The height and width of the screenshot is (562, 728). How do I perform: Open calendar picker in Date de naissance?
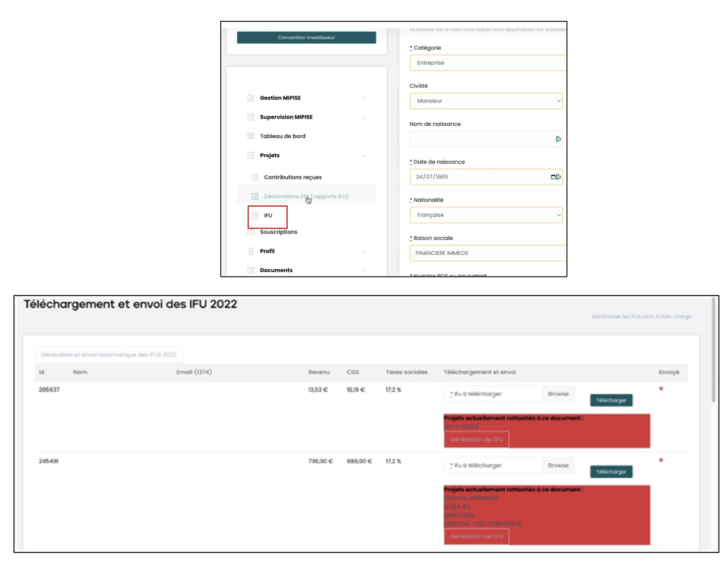(x=553, y=177)
